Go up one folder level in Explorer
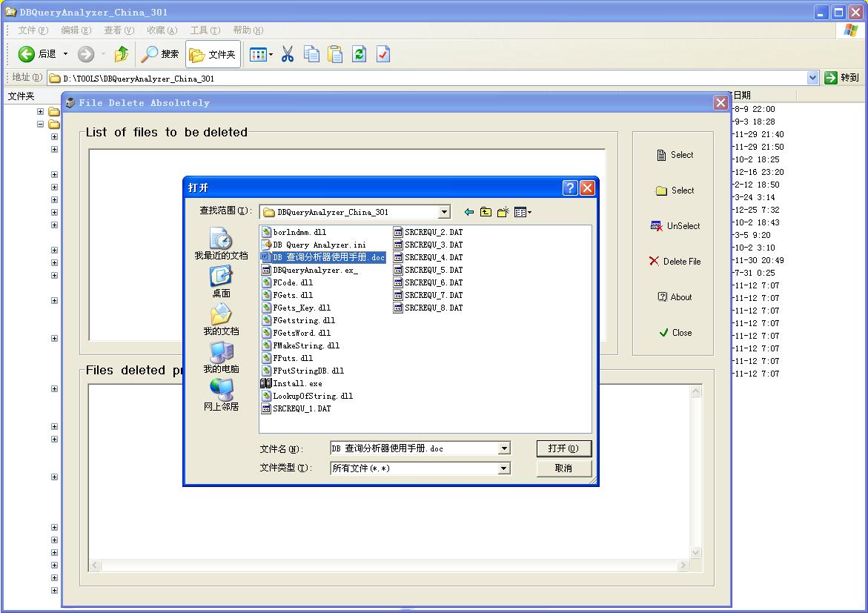 coord(122,53)
